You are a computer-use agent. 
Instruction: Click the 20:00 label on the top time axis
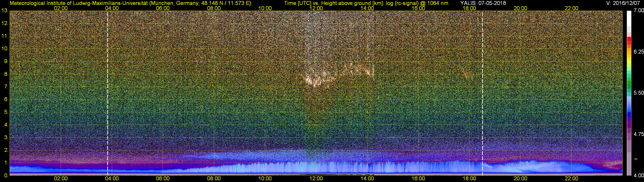[x=520, y=8]
